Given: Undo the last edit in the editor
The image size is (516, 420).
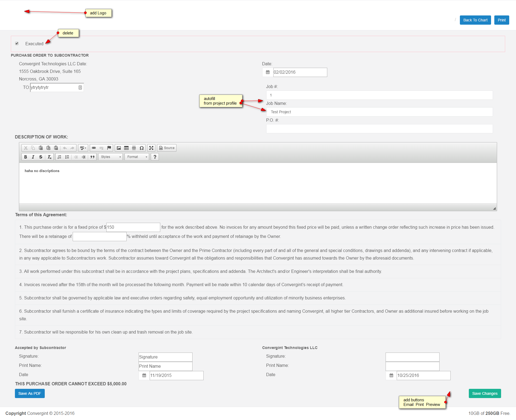Looking at the screenshot, I should (x=65, y=148).
